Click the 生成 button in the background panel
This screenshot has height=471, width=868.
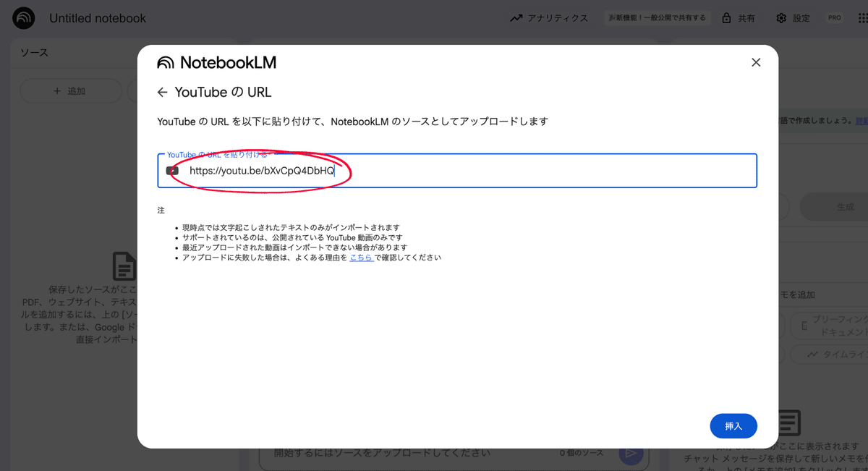pyautogui.click(x=834, y=207)
